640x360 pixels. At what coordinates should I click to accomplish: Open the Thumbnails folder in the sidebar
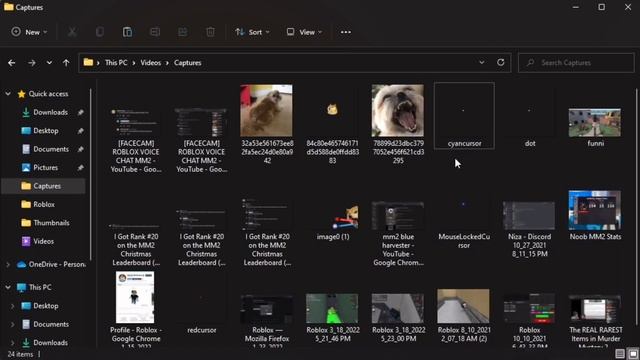51,223
